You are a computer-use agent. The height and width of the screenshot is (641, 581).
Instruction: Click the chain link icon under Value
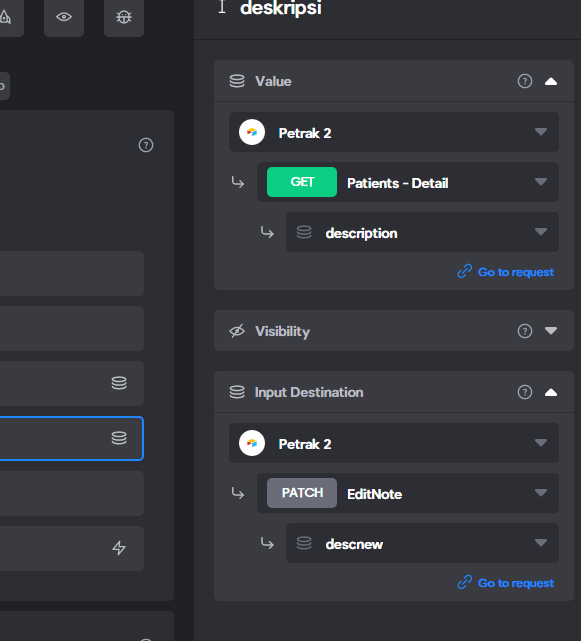point(464,271)
